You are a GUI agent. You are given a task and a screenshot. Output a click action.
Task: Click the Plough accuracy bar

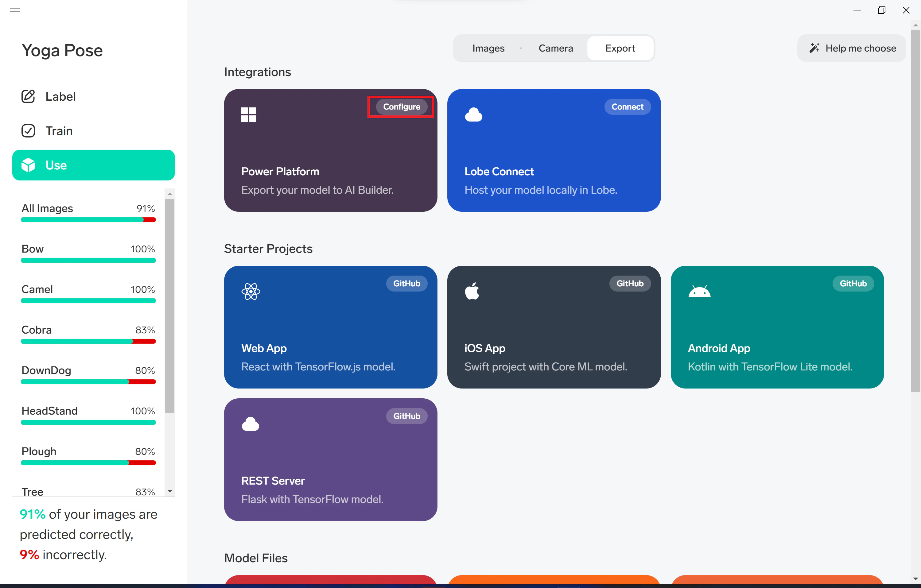click(x=88, y=463)
